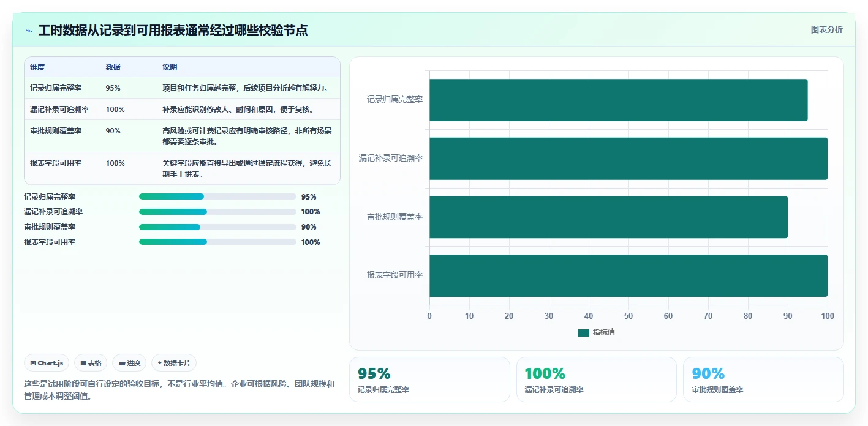The image size is (868, 426).
Task: Select the Chart.js tag chip
Action: click(x=47, y=363)
